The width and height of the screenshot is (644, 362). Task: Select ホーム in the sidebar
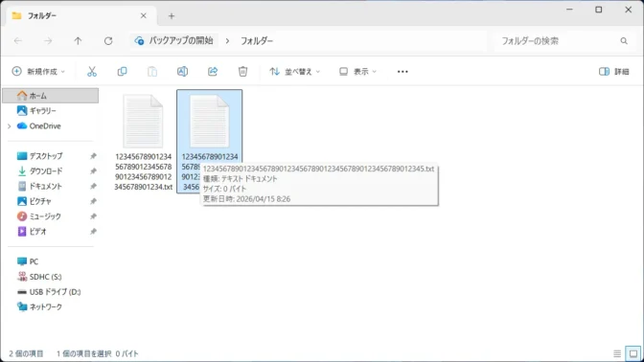[x=51, y=96]
